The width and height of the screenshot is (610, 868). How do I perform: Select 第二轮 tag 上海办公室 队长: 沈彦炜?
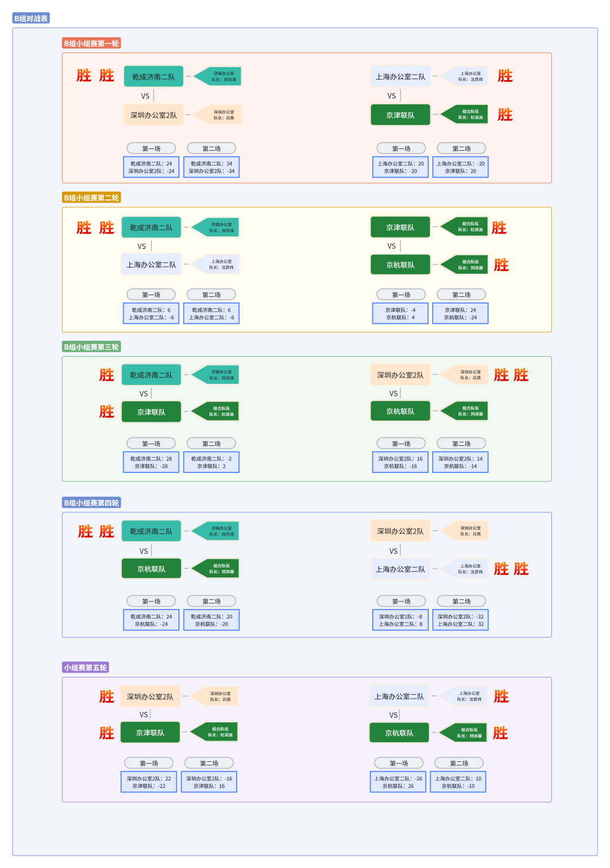pos(216,265)
